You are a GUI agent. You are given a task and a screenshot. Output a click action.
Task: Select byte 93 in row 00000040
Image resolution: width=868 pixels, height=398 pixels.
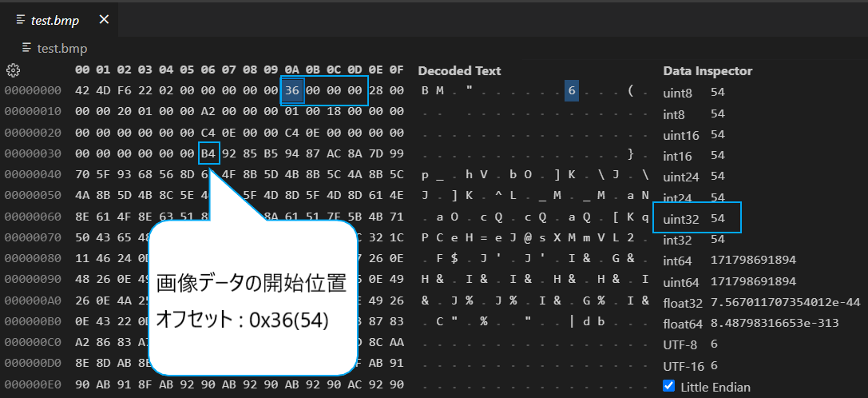pos(124,174)
